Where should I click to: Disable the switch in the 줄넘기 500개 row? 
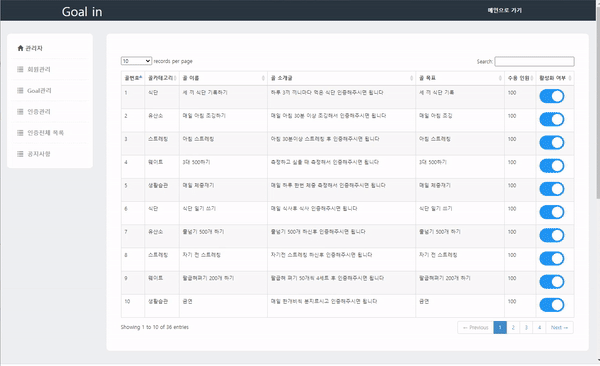[552, 235]
